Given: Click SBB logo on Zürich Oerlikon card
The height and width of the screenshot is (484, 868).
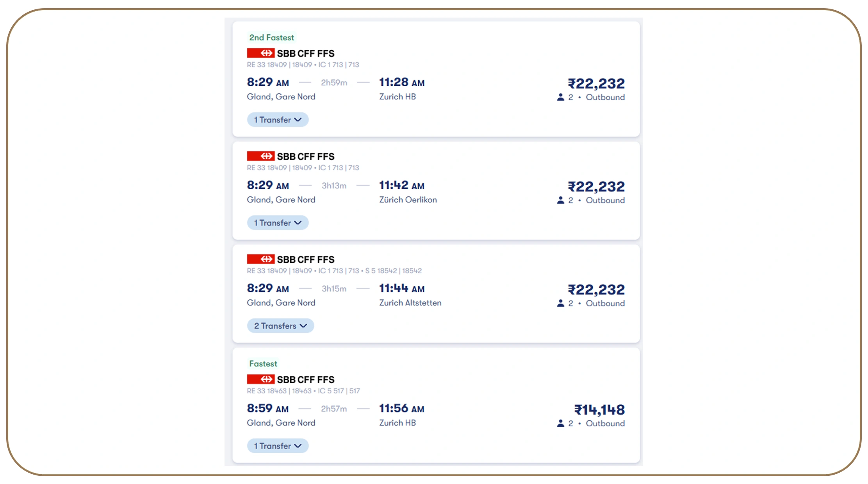Looking at the screenshot, I should [260, 156].
